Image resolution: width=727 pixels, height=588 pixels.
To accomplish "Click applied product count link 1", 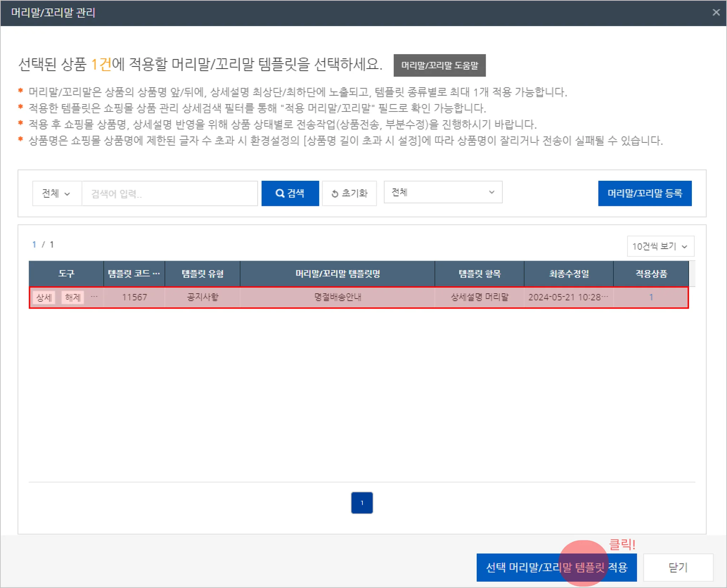I will (651, 297).
